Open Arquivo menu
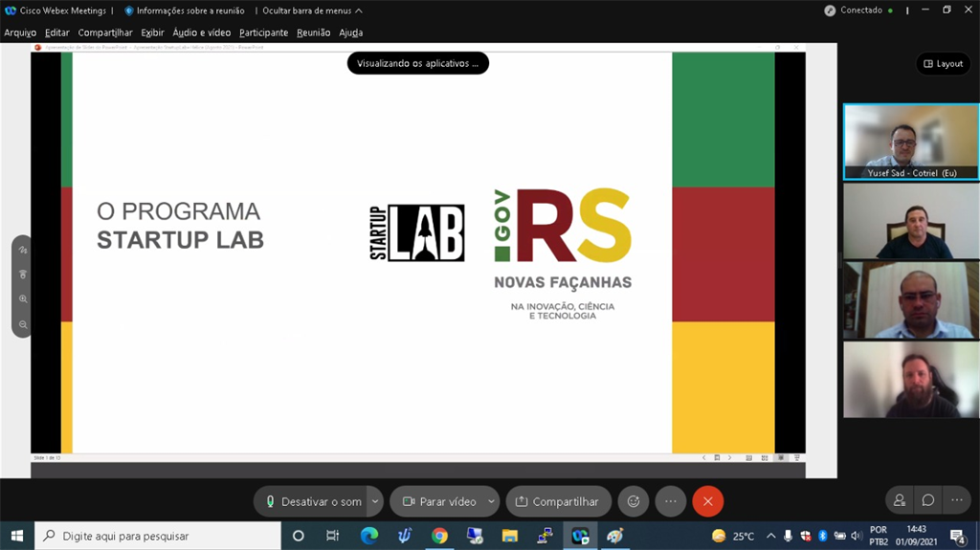This screenshot has height=550, width=980. 20,33
